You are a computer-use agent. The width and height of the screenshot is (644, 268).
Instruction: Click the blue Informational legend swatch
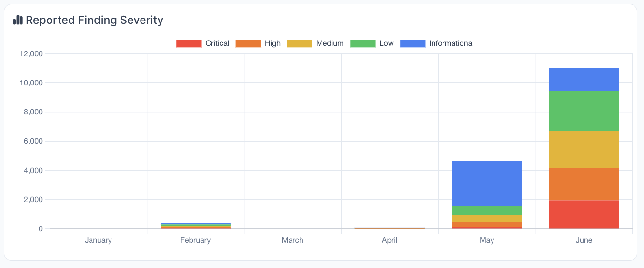click(x=413, y=43)
